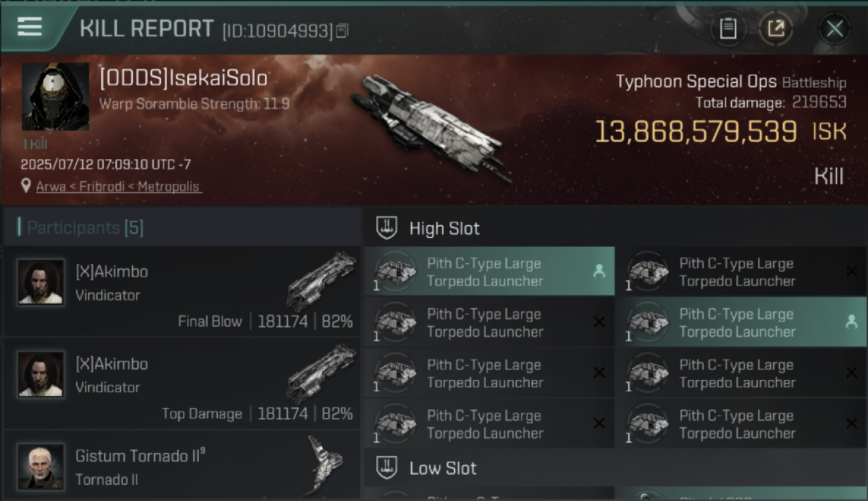Click the clipboard icon in the header
This screenshot has height=501, width=868.
(728, 29)
